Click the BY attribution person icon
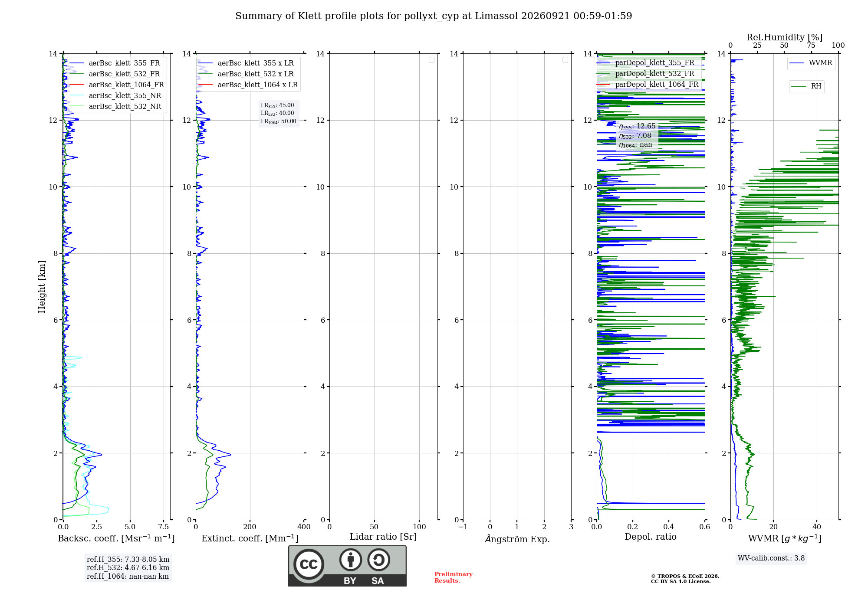This screenshot has height=590, width=868. tap(350, 560)
